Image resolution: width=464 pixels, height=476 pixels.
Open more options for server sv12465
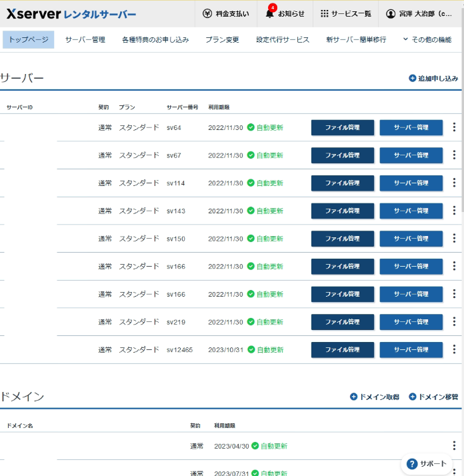454,349
